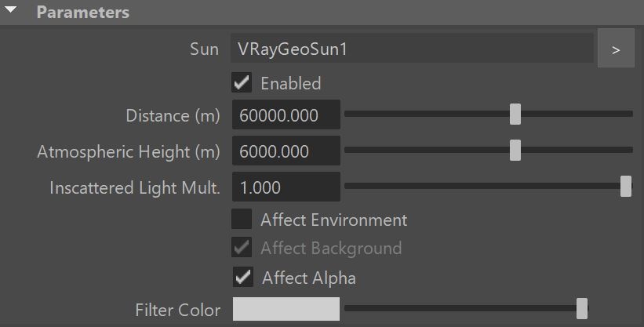Click the Filter Color label

[178, 310]
